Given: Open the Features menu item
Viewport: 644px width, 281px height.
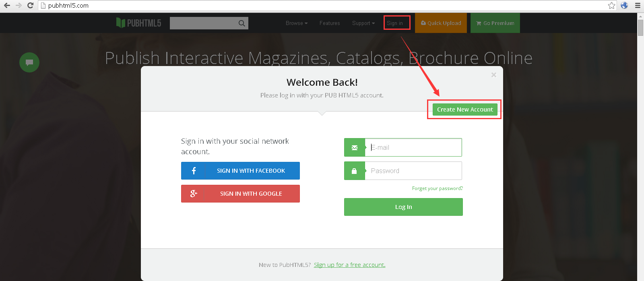Looking at the screenshot, I should click(330, 23).
